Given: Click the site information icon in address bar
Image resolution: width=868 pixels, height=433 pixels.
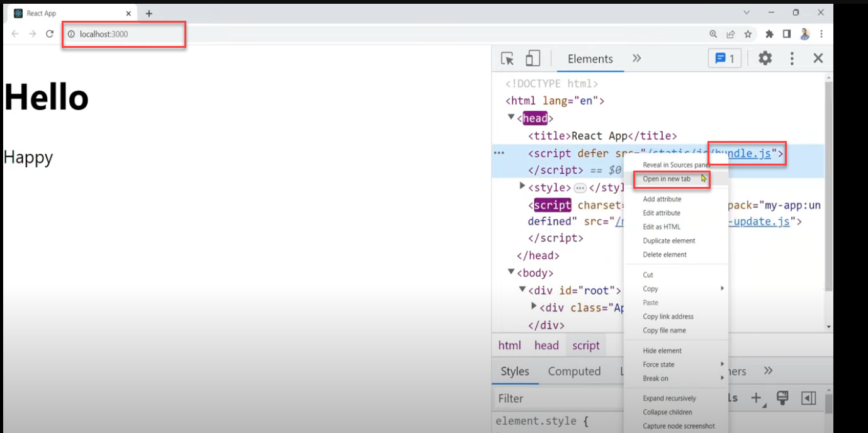Looking at the screenshot, I should (71, 34).
